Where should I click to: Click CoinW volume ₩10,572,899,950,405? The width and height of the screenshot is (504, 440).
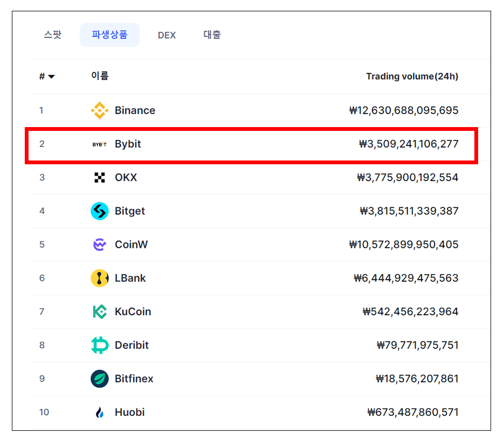pos(404,245)
